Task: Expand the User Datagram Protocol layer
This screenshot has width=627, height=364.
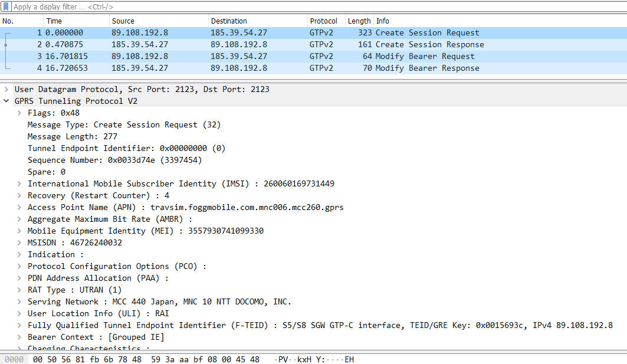Action: tap(9, 89)
